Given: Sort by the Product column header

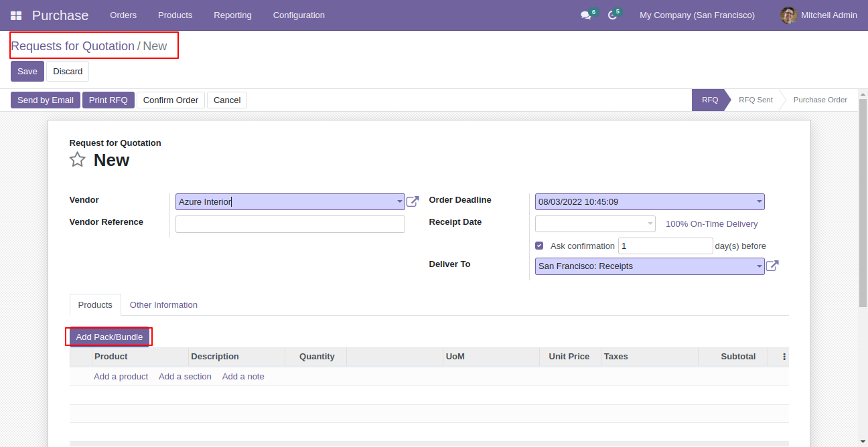Looking at the screenshot, I should click(140, 357).
